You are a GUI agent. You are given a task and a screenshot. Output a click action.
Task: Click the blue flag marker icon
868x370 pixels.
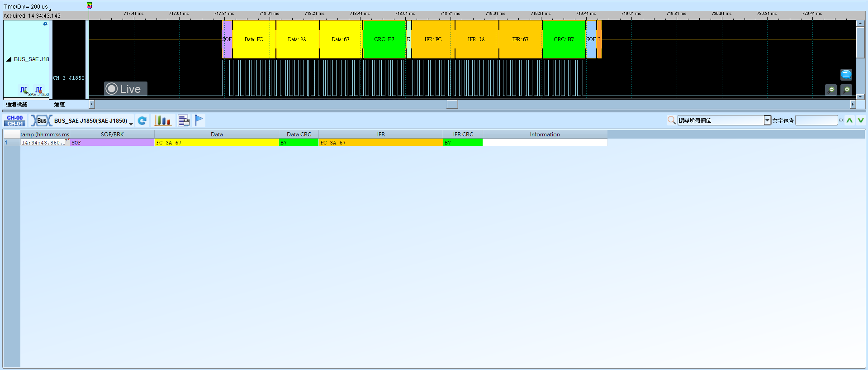(x=199, y=120)
